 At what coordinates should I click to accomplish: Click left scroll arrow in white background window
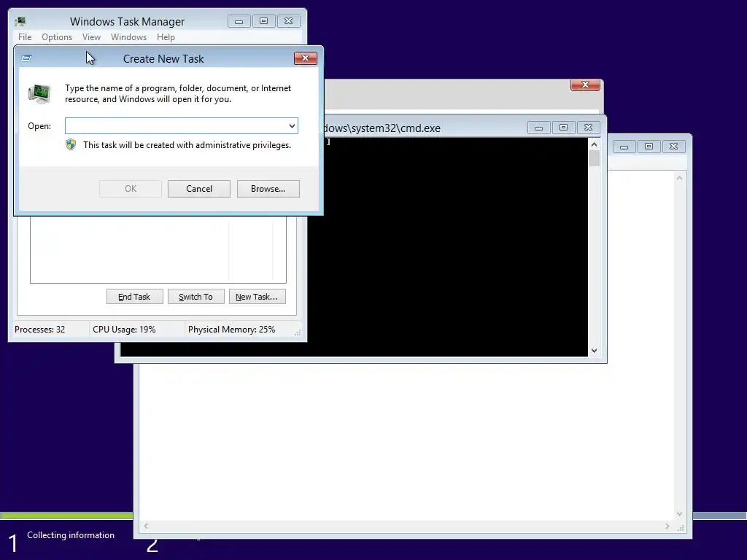coord(146,526)
